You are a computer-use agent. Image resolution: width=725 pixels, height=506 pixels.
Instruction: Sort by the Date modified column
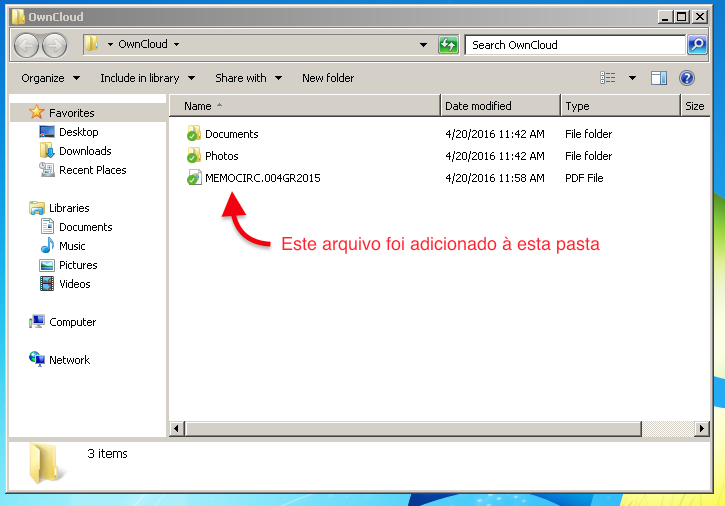pos(500,106)
